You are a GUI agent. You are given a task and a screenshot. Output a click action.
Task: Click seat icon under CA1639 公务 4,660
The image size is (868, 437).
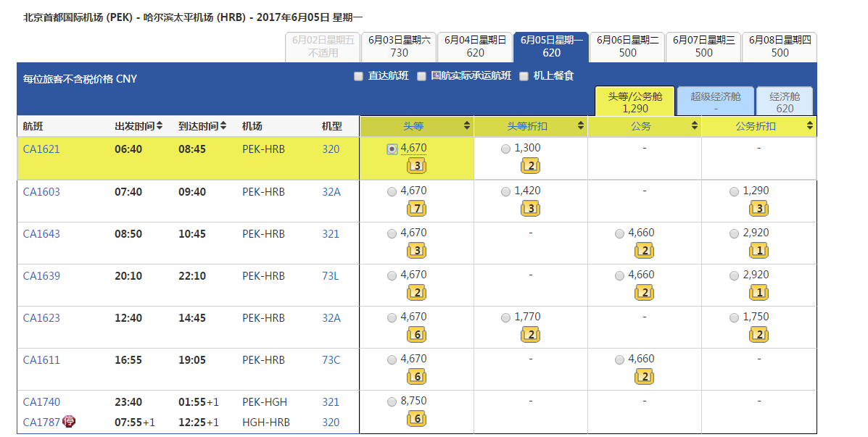[x=645, y=293]
